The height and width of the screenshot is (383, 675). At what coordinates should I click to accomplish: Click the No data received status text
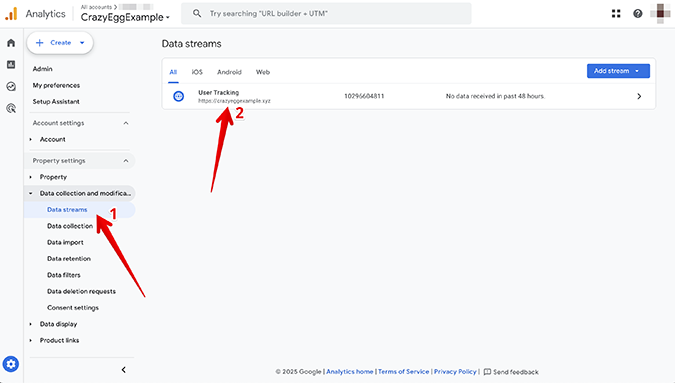point(495,96)
